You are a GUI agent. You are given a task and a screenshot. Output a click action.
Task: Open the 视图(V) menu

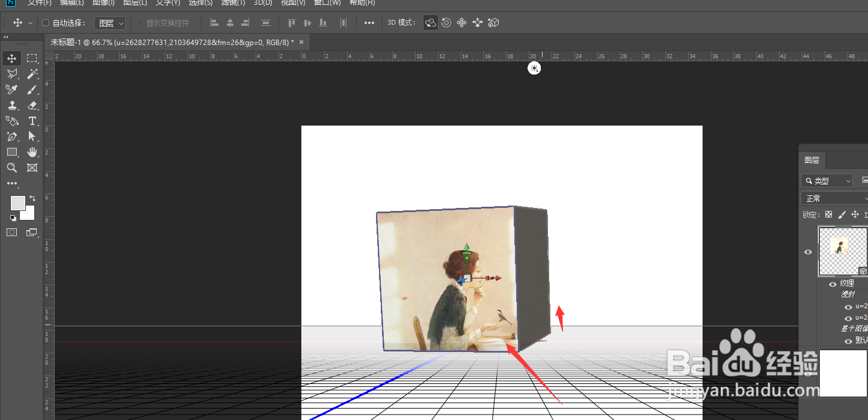tap(293, 3)
